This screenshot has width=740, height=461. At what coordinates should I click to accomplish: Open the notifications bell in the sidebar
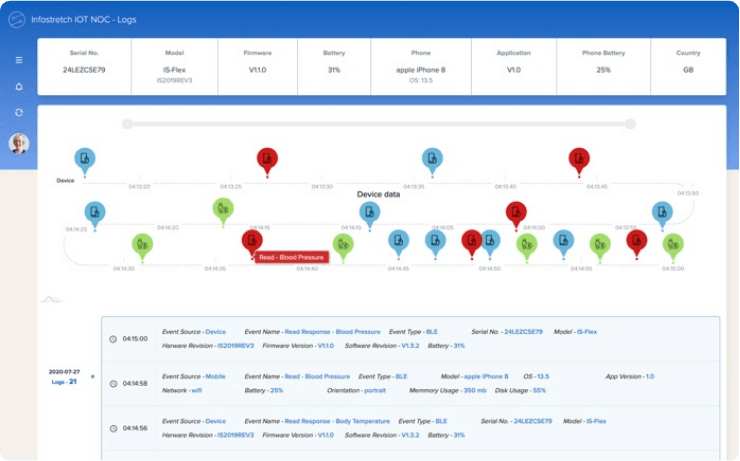pyautogui.click(x=18, y=86)
